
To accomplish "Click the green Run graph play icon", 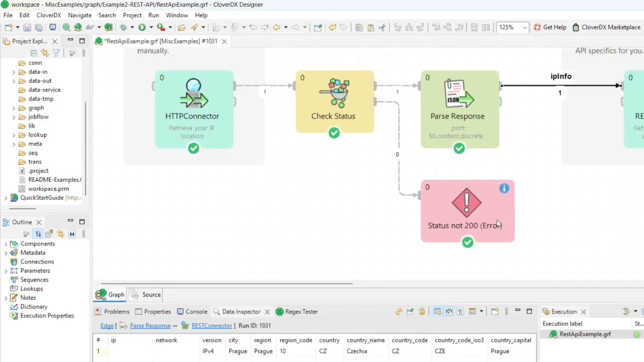I will coord(142,28).
